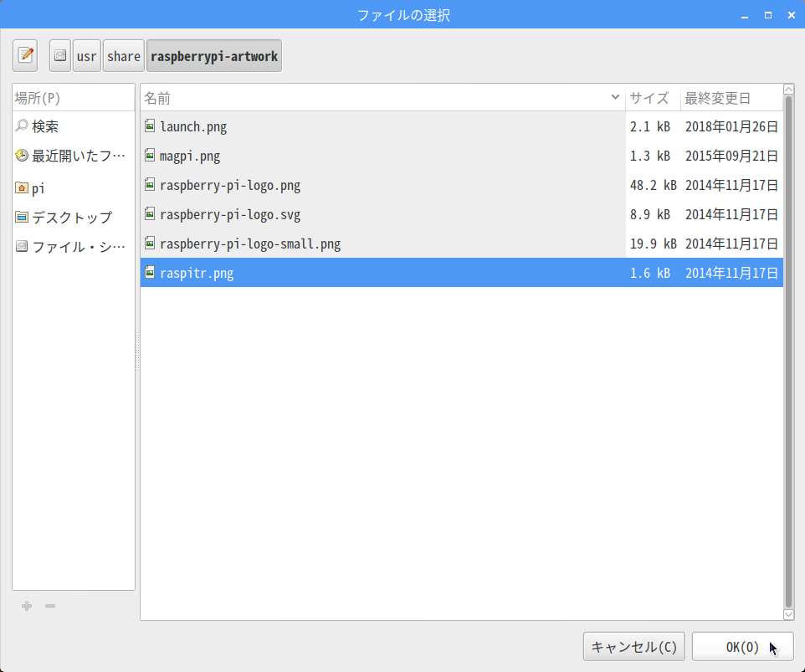Click the 2.1 kB size of launch.png
Screen dimensions: 805x672
(650, 126)
